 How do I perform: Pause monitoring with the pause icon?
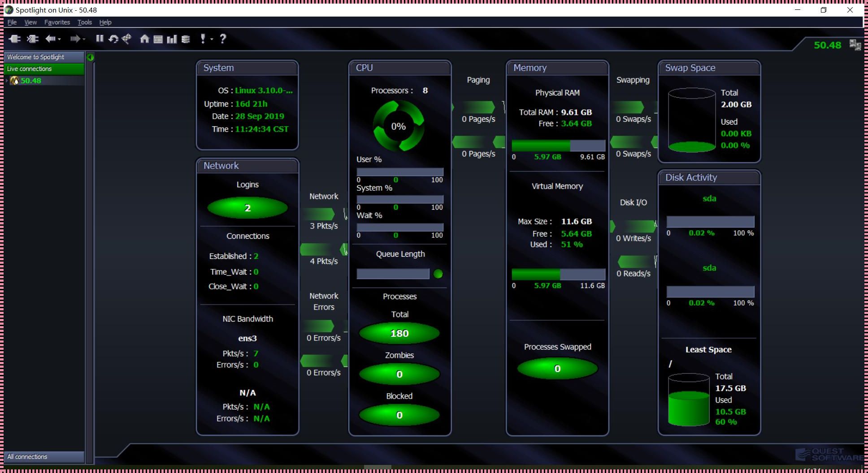pyautogui.click(x=100, y=39)
